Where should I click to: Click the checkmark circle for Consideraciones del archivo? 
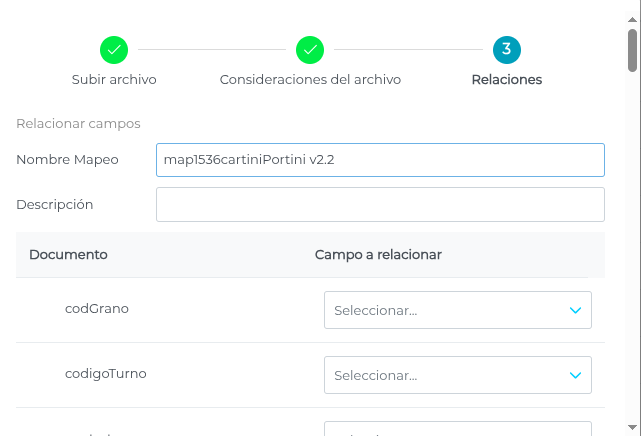coord(310,49)
